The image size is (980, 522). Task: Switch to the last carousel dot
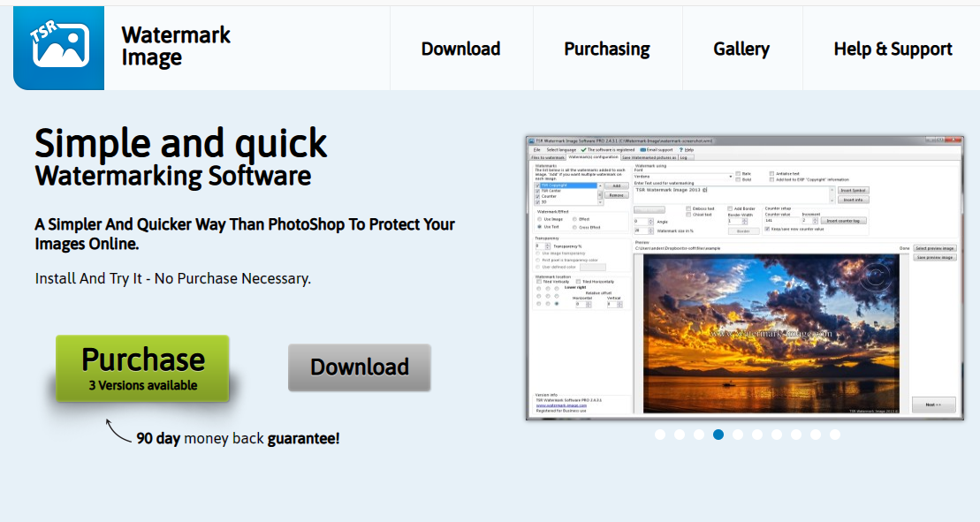coord(834,435)
